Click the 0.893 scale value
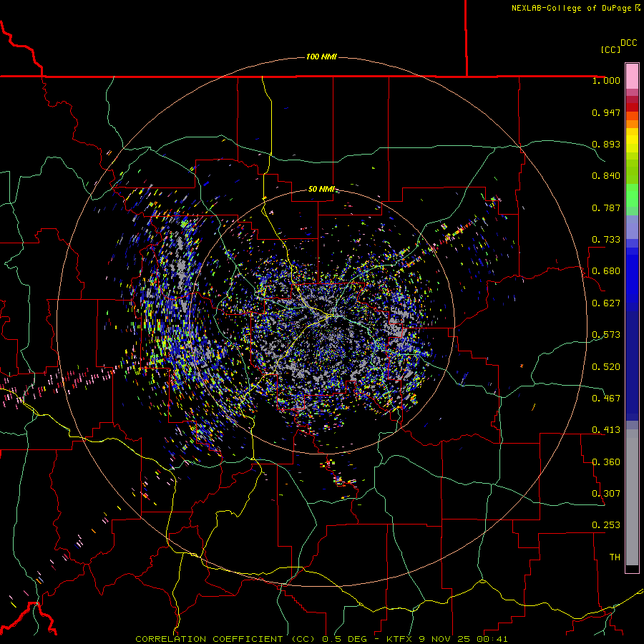The width and height of the screenshot is (644, 644). [606, 144]
